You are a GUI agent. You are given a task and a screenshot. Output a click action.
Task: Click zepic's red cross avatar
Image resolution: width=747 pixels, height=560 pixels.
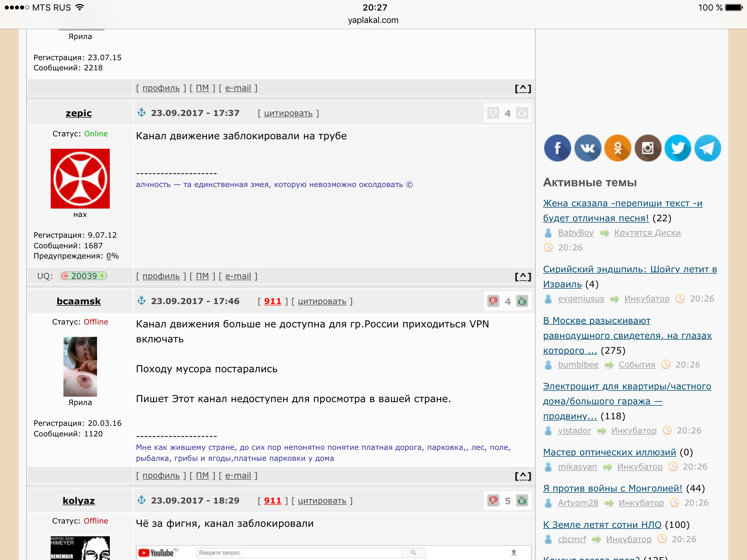(x=80, y=179)
